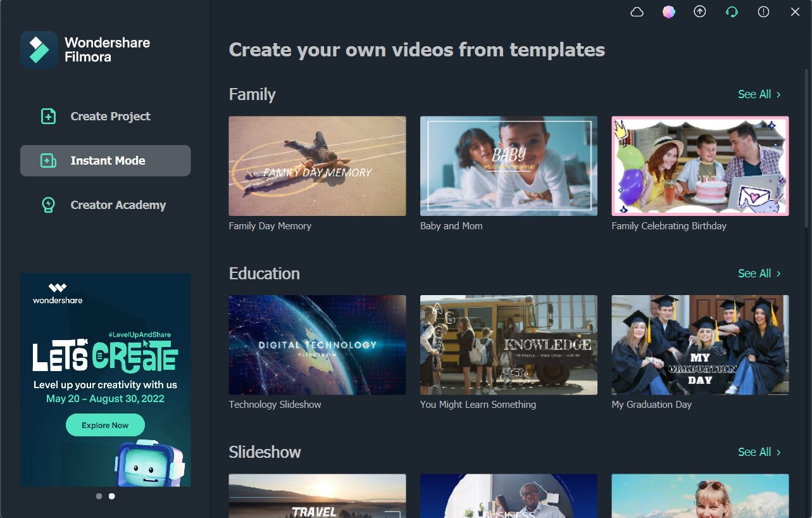
Task: Click the Let's Create promotional banner
Action: point(105,380)
